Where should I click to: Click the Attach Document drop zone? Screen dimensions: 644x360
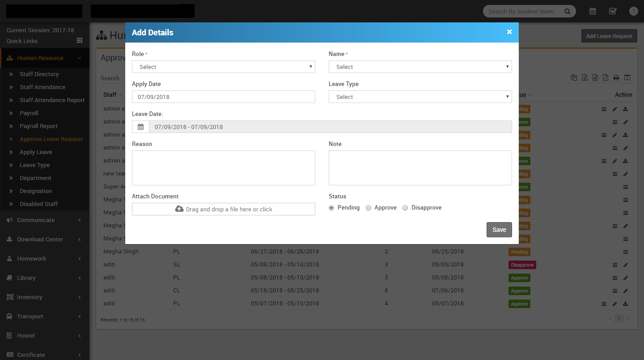pyautogui.click(x=224, y=209)
